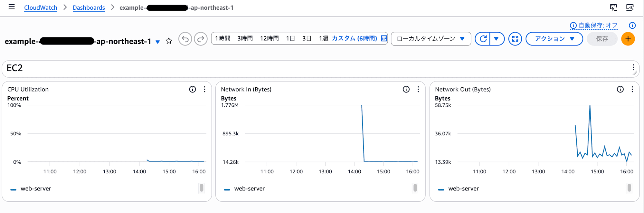Click the EC2 widget resize handle corner

click(x=635, y=73)
